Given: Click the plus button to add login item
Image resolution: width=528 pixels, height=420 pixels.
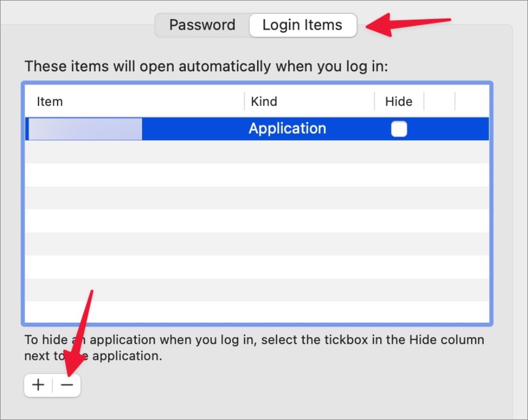Looking at the screenshot, I should (x=39, y=385).
